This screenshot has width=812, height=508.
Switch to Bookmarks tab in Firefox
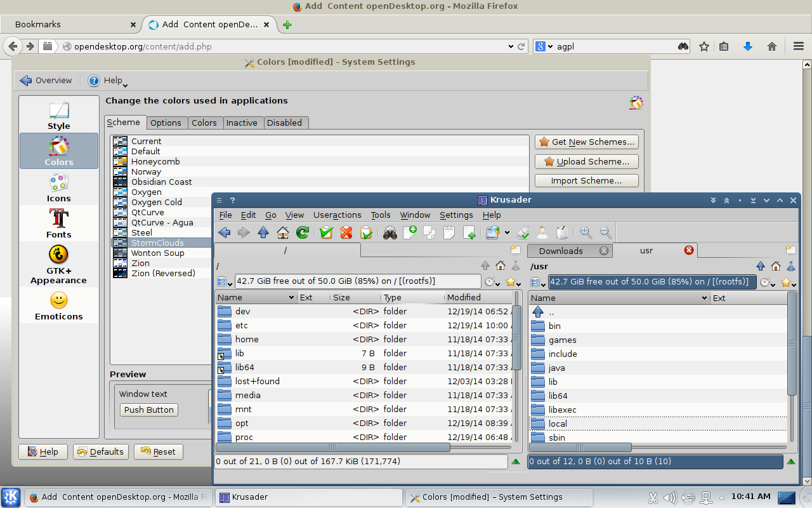click(x=70, y=25)
